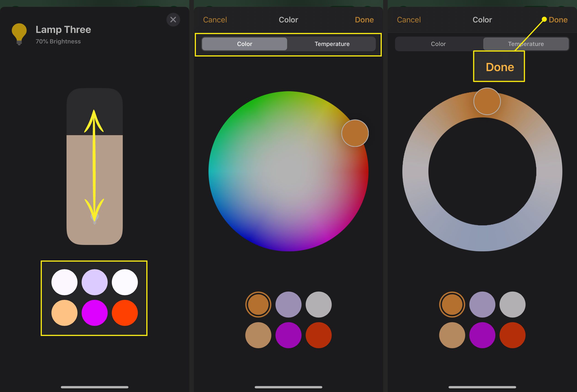The width and height of the screenshot is (577, 392).
Task: Choose gray swatch on color wheel screen
Action: pos(318,305)
